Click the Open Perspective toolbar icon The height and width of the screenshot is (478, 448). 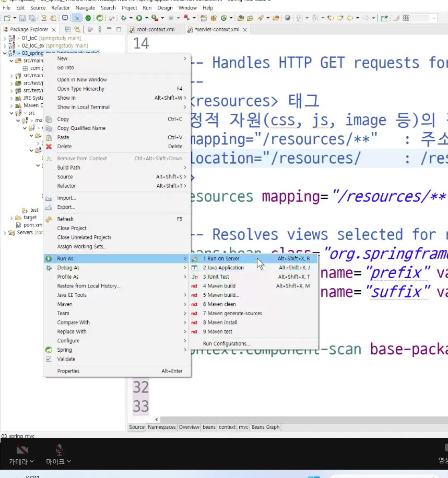pyautogui.click(x=384, y=18)
